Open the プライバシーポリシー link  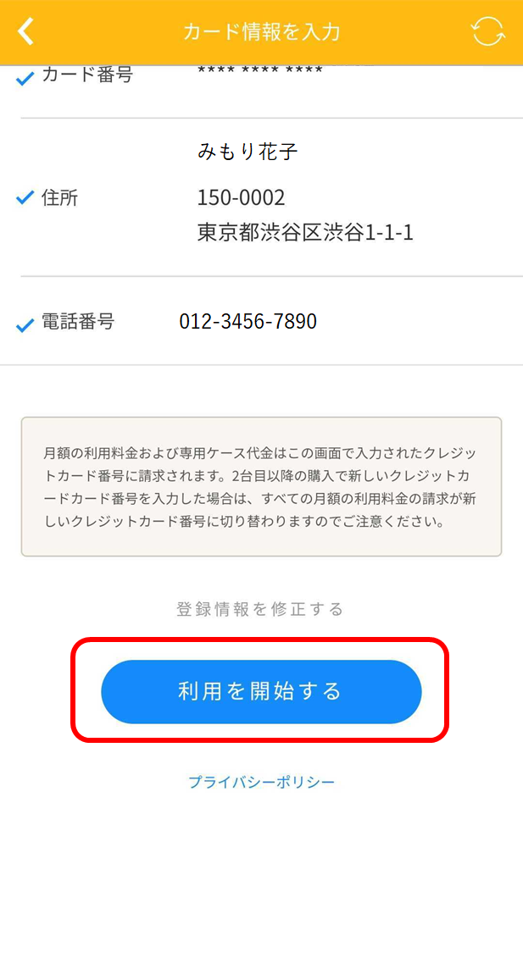[261, 782]
